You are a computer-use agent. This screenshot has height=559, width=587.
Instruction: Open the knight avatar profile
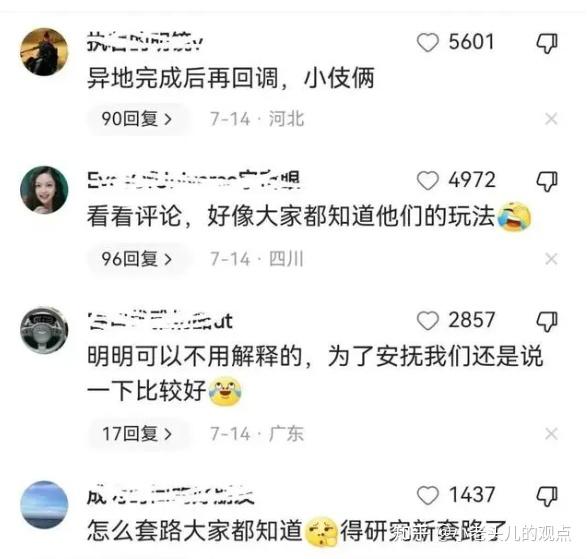coord(44,52)
